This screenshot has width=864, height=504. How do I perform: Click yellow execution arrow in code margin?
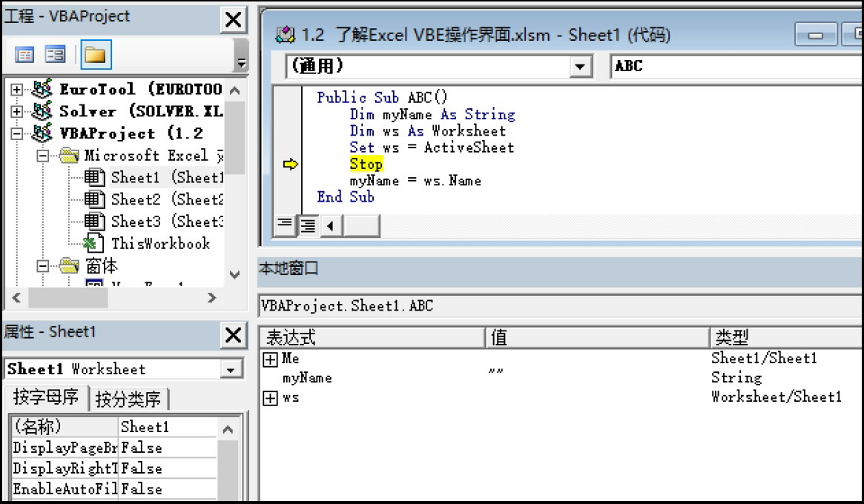coord(290,165)
